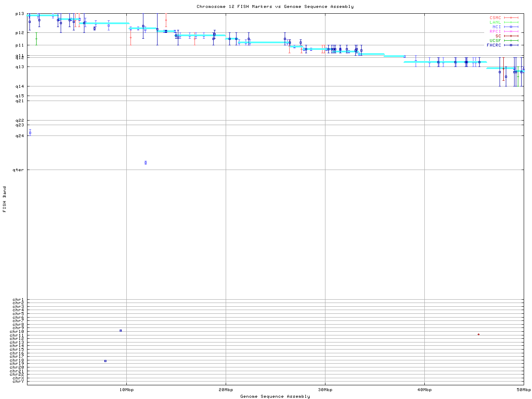Select the outlier marker just above qter
Image resolution: width=532 pixels, height=399 pixels.
[x=145, y=163]
